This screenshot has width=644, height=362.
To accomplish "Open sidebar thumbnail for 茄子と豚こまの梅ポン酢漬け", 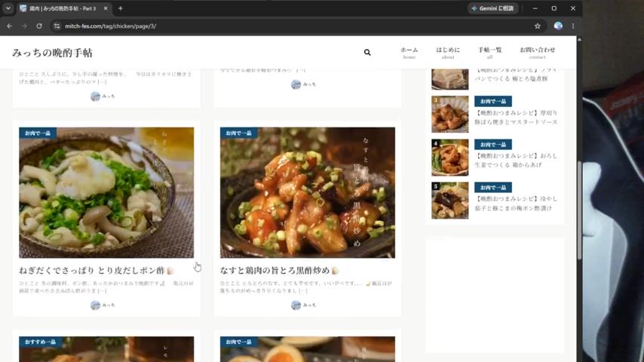I will (449, 201).
